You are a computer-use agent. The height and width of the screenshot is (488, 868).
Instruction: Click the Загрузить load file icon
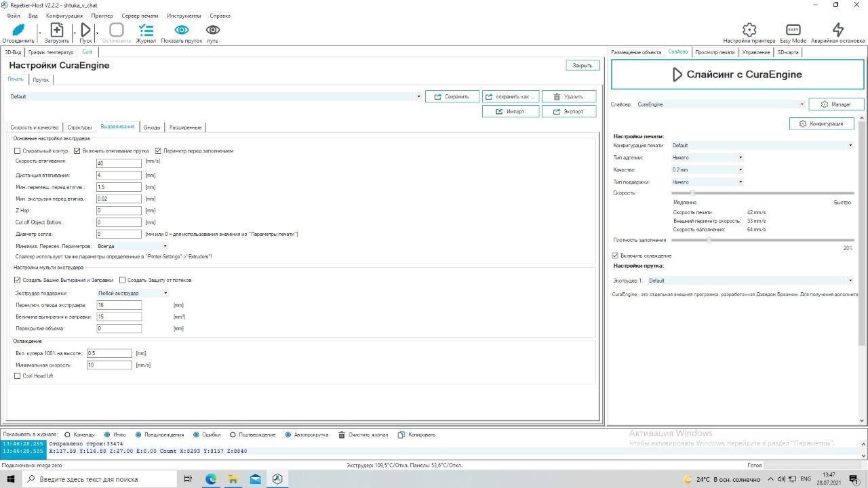pyautogui.click(x=57, y=30)
